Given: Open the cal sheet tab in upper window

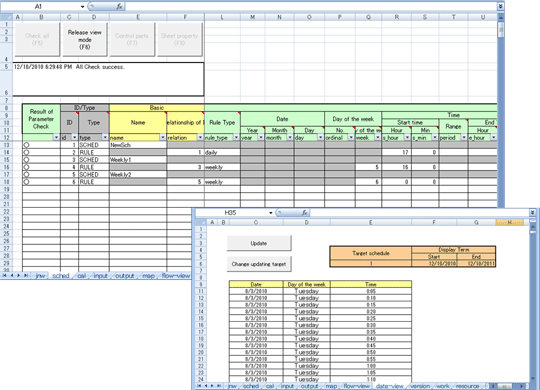Looking at the screenshot, I should point(82,276).
